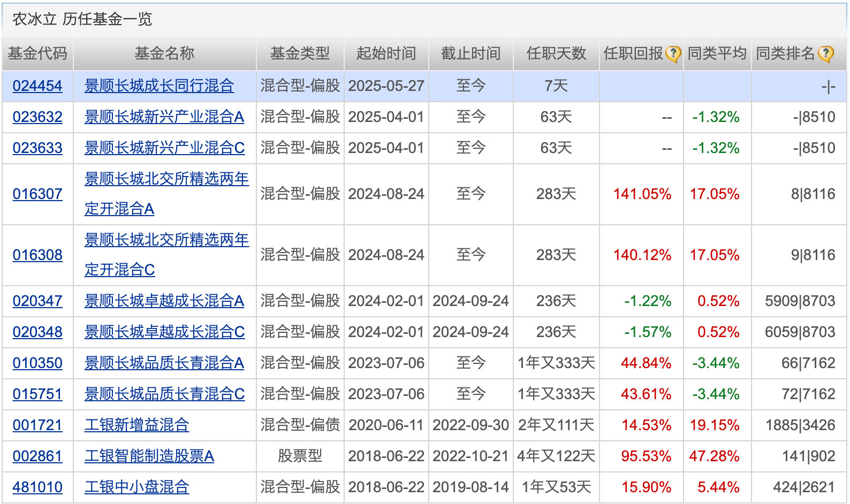Open fund code link 010350
This screenshot has height=504, width=850.
point(37,363)
